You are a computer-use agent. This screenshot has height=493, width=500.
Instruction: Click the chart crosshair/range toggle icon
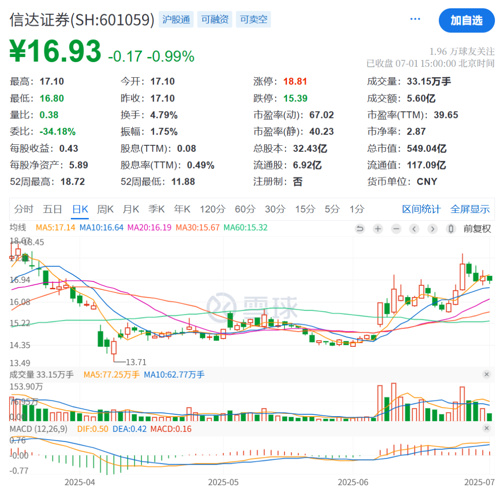451,229
